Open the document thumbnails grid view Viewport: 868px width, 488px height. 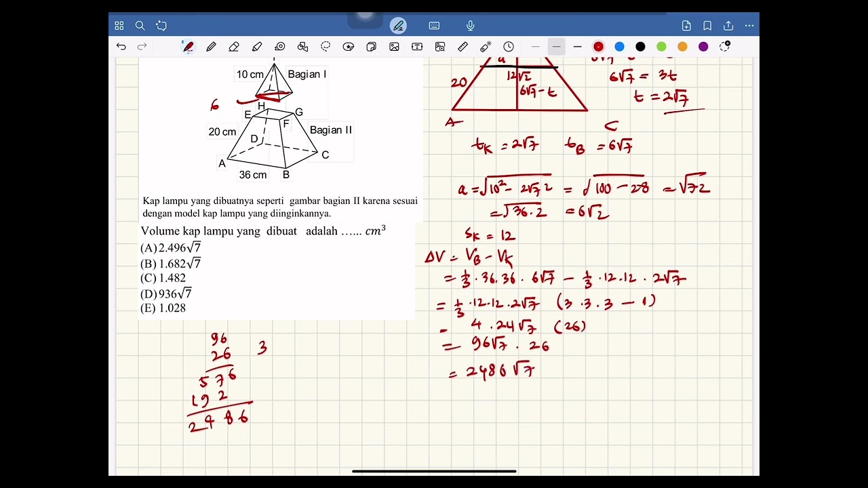tap(119, 26)
